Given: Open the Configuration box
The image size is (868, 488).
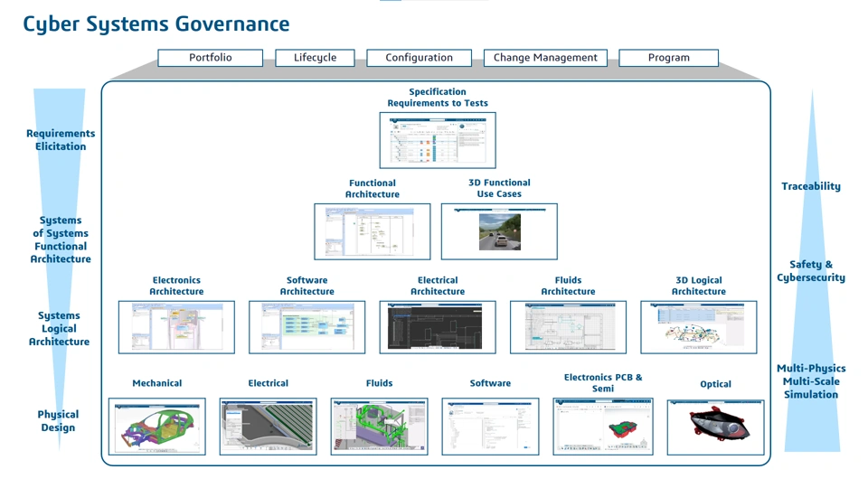Looking at the screenshot, I should click(419, 58).
